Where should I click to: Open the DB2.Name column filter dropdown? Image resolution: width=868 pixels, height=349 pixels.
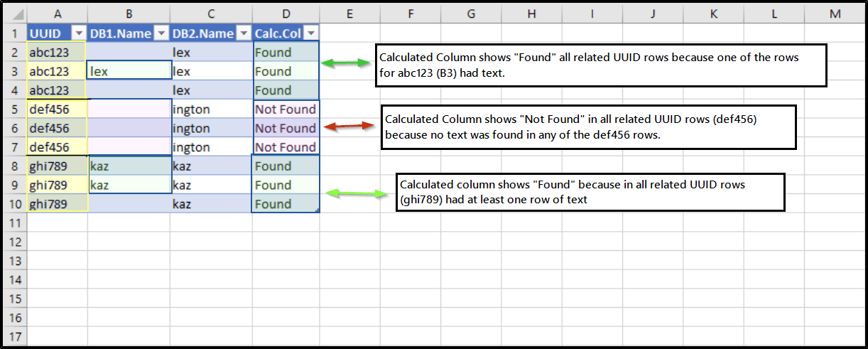pyautogui.click(x=244, y=33)
